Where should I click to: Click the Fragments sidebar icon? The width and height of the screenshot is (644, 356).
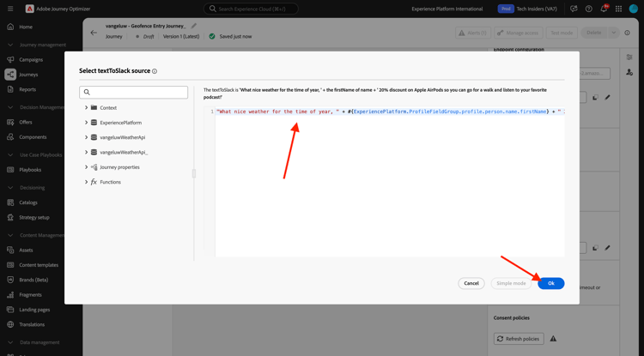(10, 295)
